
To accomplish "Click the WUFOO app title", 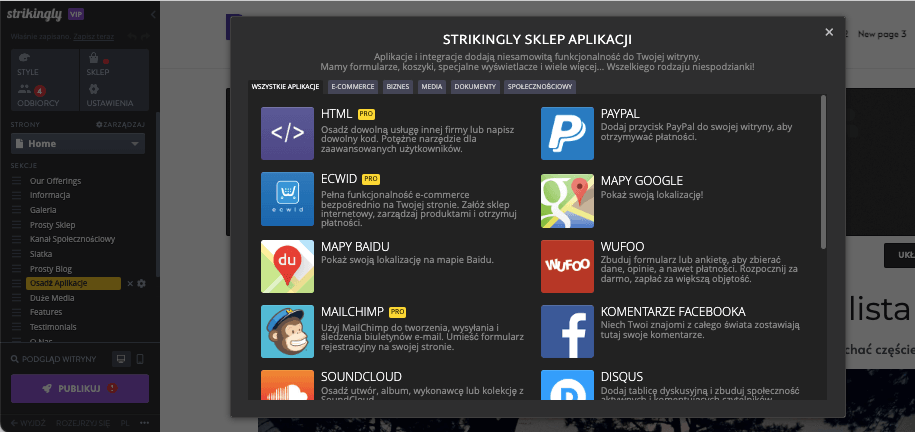I will 623,246.
